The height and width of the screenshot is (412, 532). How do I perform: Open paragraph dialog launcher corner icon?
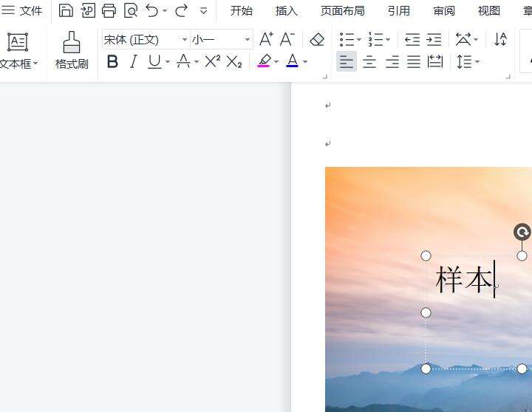click(508, 77)
